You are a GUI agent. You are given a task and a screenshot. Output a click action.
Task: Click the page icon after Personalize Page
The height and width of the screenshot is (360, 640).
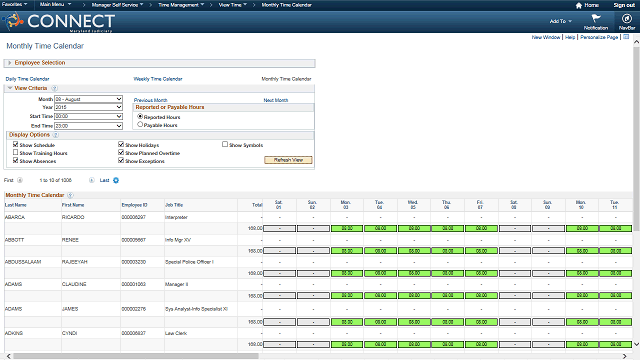click(626, 37)
